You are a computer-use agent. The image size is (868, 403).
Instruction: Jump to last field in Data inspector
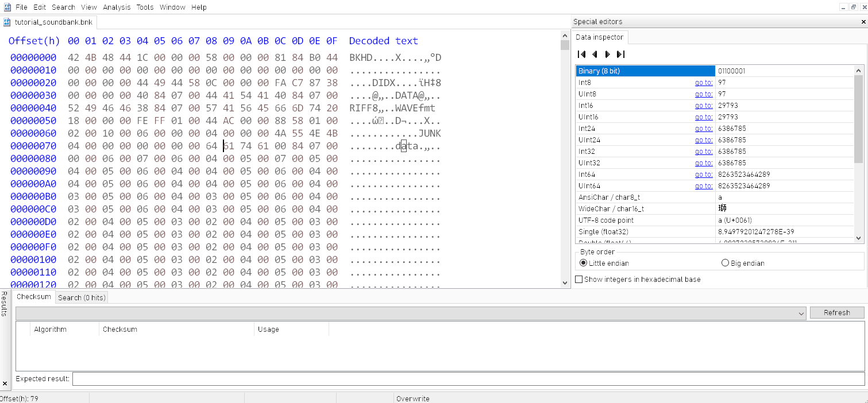[620, 54]
